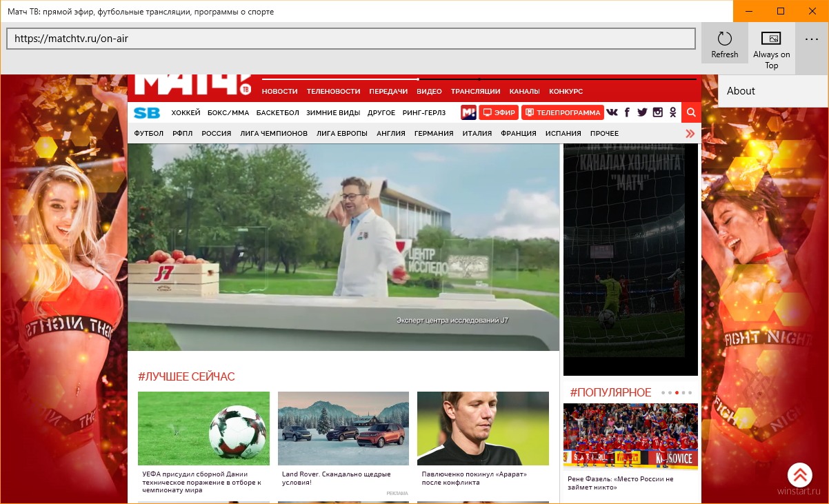The width and height of the screenshot is (829, 504).
Task: Open the Баскетбол category
Action: tap(277, 112)
